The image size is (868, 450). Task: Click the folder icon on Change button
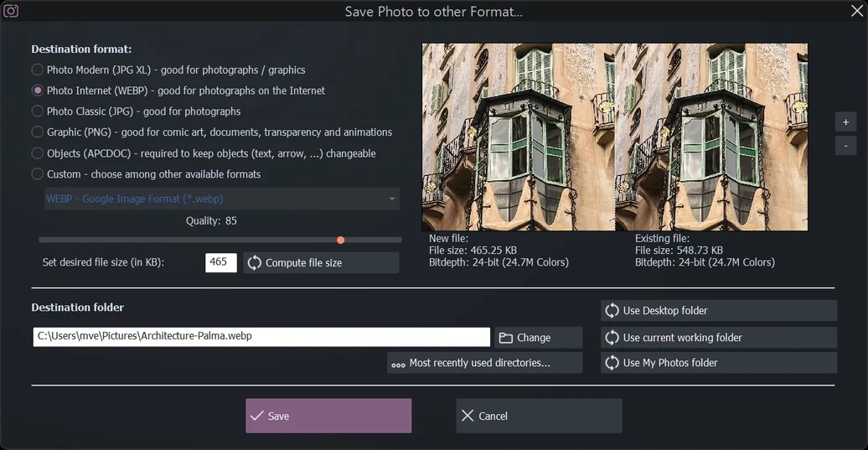click(505, 338)
